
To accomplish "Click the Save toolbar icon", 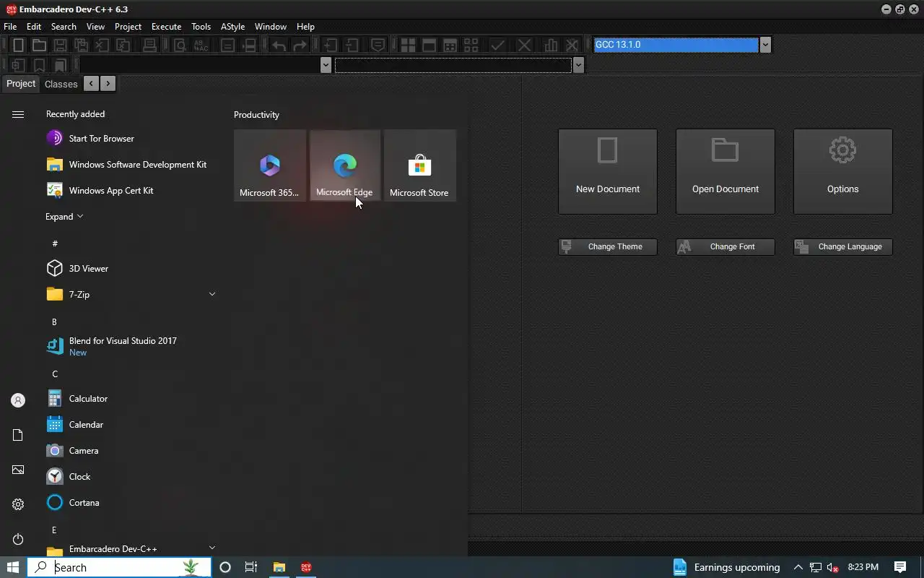I will coord(61,45).
